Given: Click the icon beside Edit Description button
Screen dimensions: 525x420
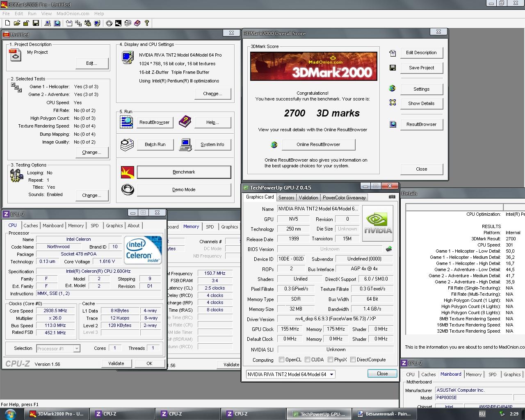Looking at the screenshot, I should [393, 52].
